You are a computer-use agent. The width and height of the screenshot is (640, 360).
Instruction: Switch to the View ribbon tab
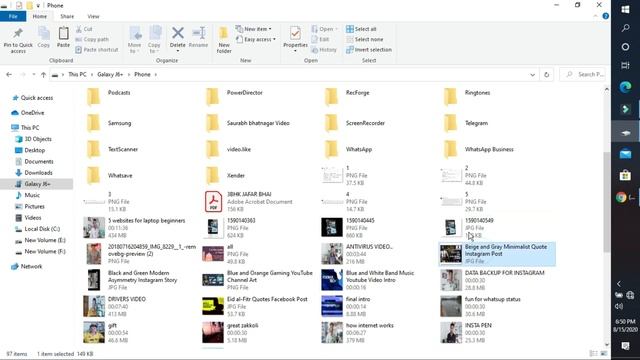click(93, 16)
